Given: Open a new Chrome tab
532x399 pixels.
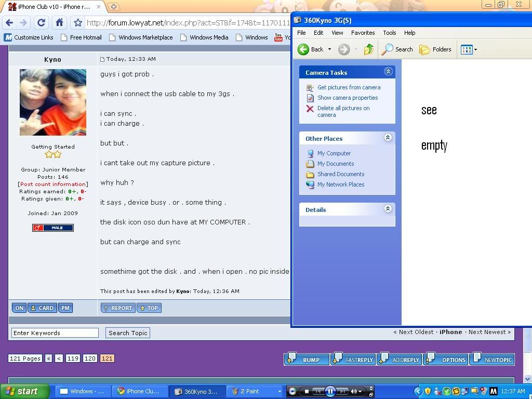Looking at the screenshot, I should coord(113,7).
